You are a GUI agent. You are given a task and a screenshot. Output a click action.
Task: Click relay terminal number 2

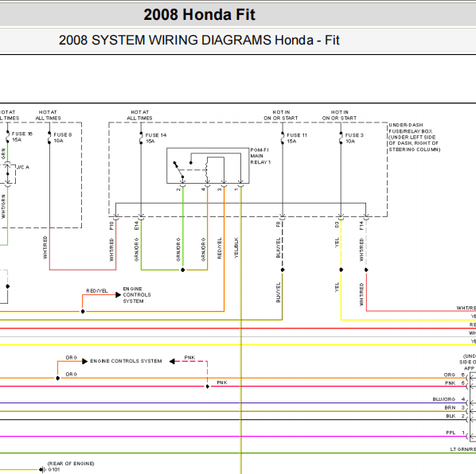[x=178, y=189]
